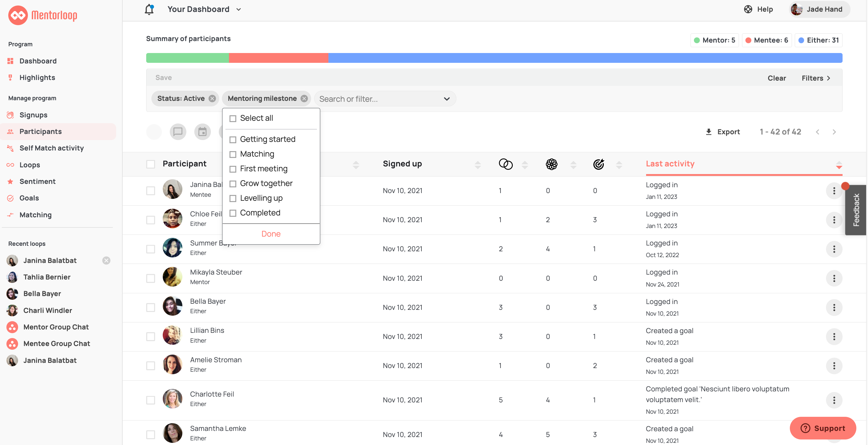Check the Matching milestone option
868x445 pixels.
tap(233, 154)
